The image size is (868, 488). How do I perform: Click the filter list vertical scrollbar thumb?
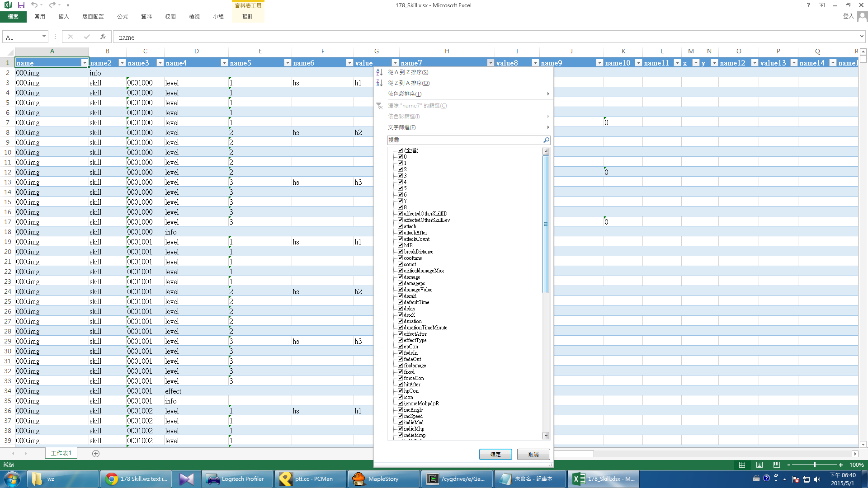[546, 225]
